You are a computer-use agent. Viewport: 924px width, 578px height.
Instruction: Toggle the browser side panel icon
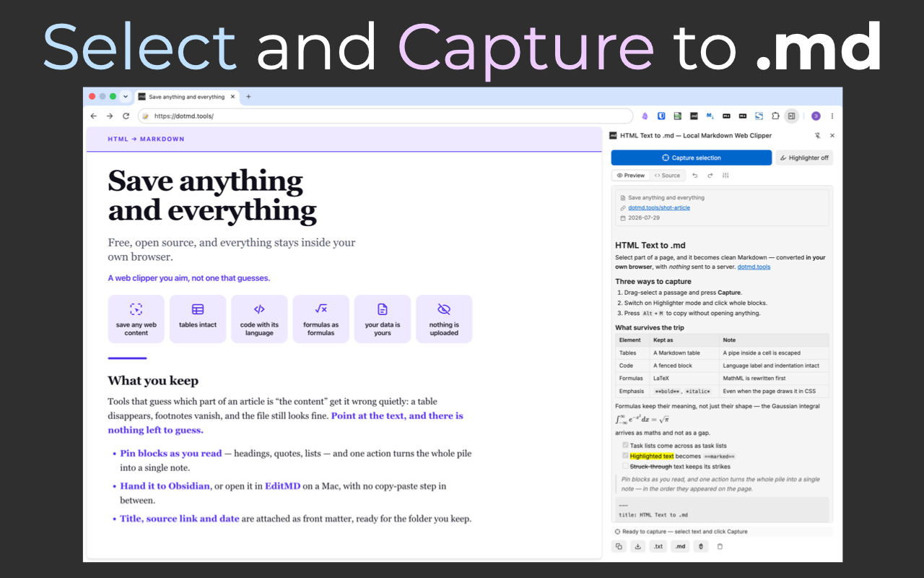click(x=792, y=116)
